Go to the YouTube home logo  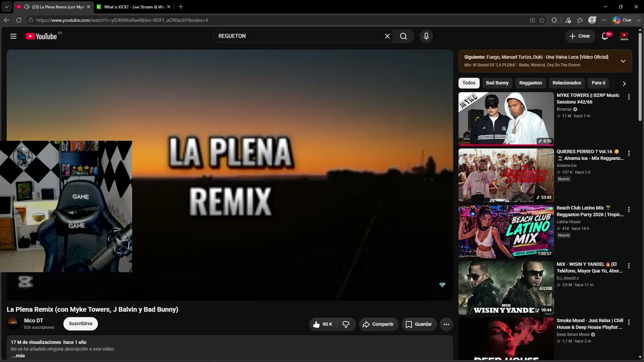[41, 36]
